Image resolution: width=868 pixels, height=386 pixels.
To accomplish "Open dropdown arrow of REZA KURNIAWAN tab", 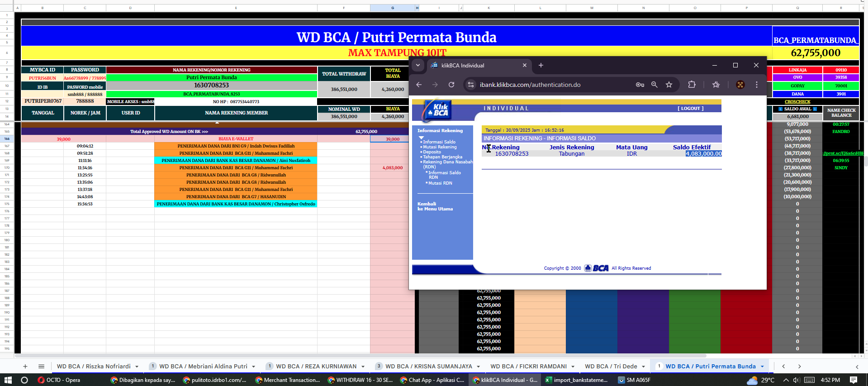I will pos(363,367).
